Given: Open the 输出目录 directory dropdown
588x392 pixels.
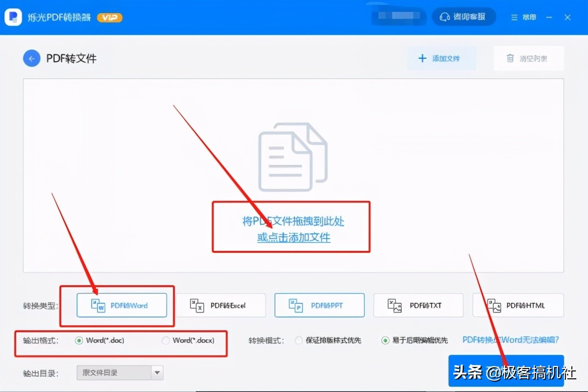Looking at the screenshot, I should (x=158, y=372).
